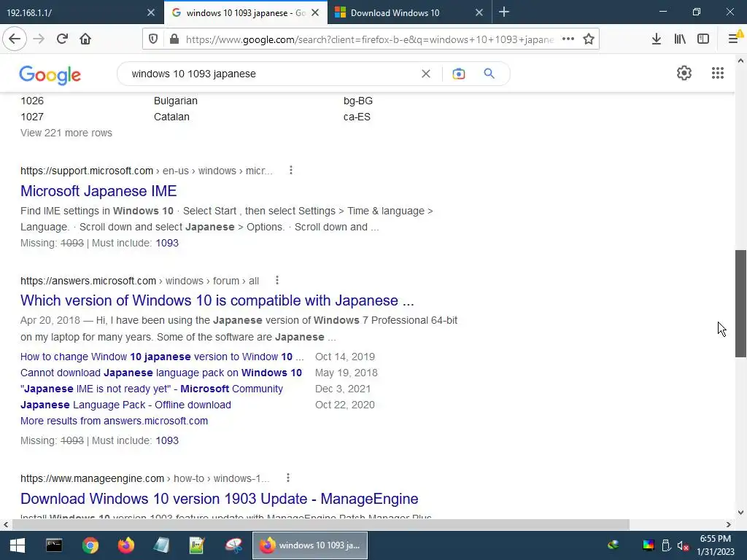Go to Google homepage via logo
Screen dimensions: 747x560
(50, 75)
